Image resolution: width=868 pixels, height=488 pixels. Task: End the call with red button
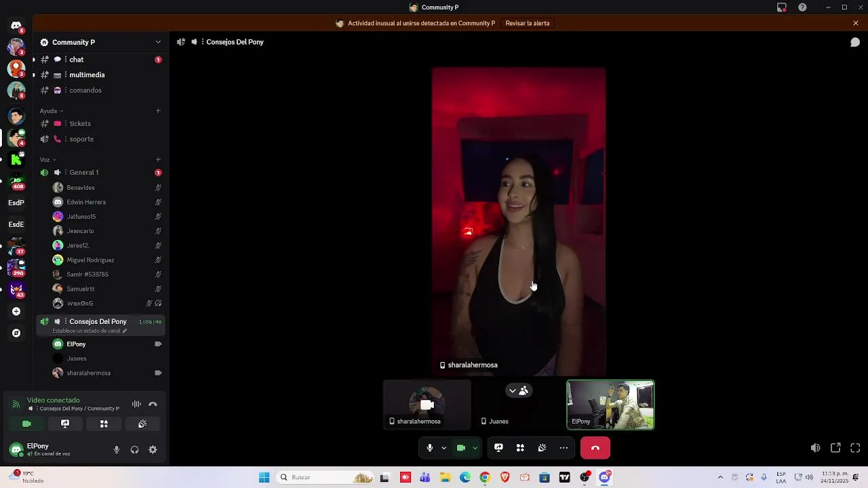point(595,448)
